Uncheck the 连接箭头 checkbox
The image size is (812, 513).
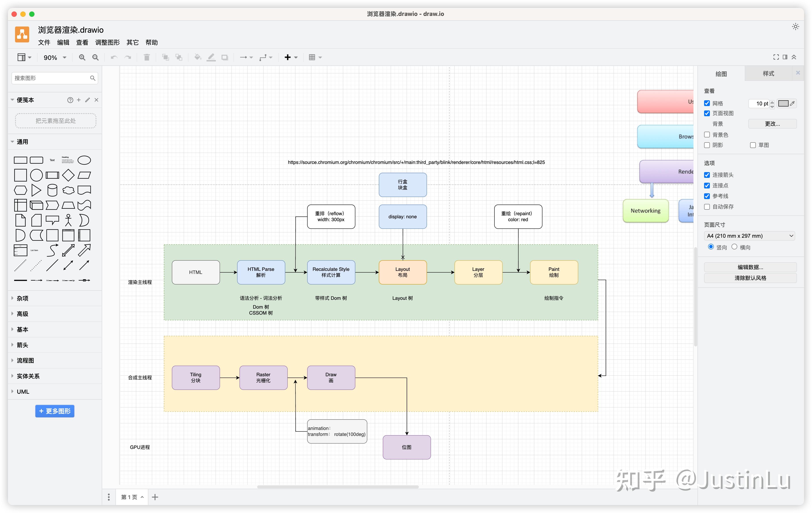click(707, 175)
